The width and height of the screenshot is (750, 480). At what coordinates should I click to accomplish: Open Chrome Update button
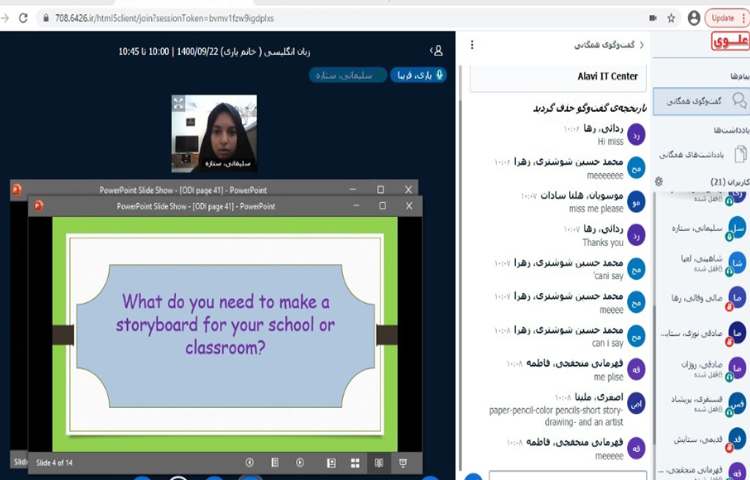[724, 18]
